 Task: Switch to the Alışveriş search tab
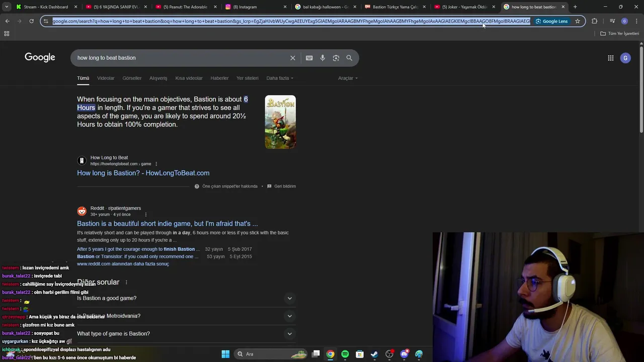coord(158,78)
